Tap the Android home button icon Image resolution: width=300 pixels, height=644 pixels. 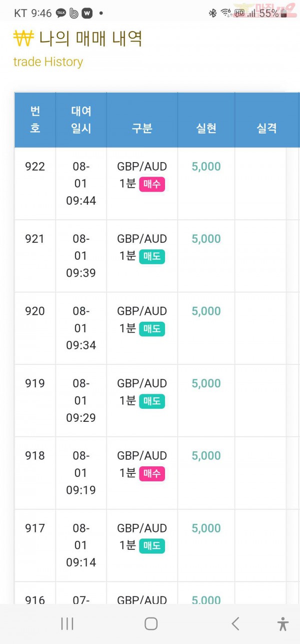coord(151,623)
